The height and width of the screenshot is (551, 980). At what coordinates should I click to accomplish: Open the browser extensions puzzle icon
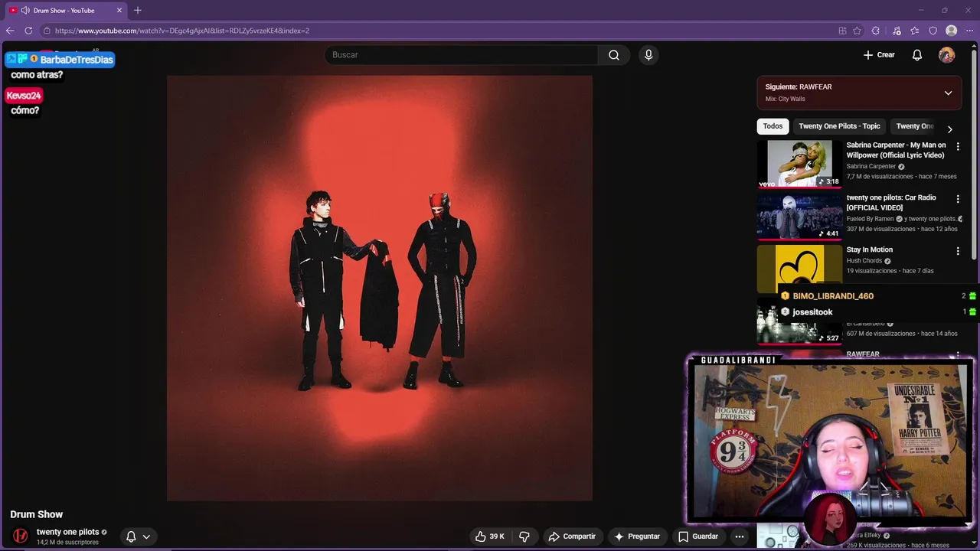(876, 31)
